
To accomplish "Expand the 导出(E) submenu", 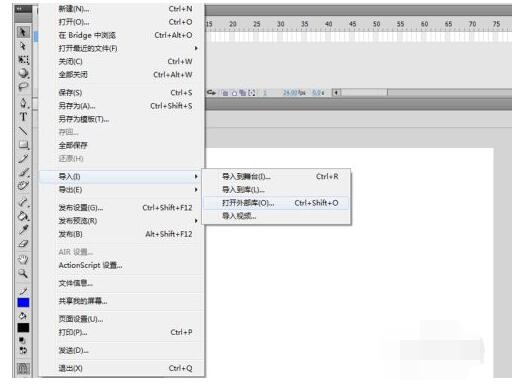I will 122,190.
